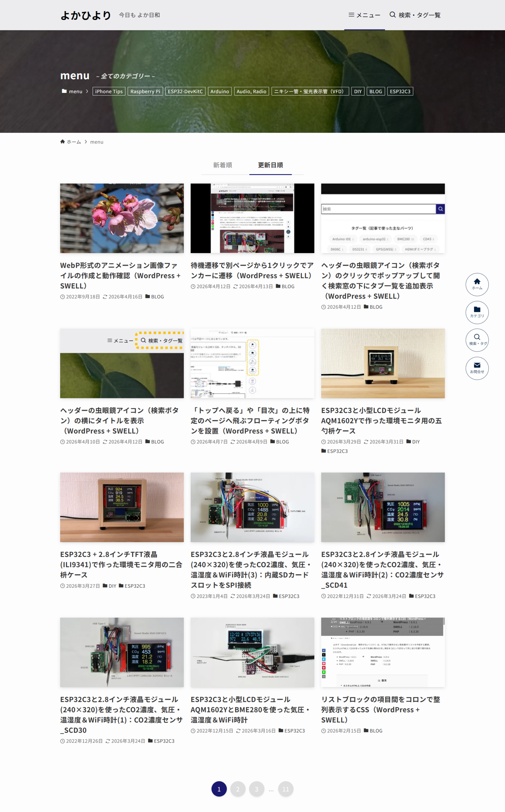This screenshot has width=505, height=812.
Task: Click the ESP32-DevKitC category tag
Action: (x=185, y=91)
